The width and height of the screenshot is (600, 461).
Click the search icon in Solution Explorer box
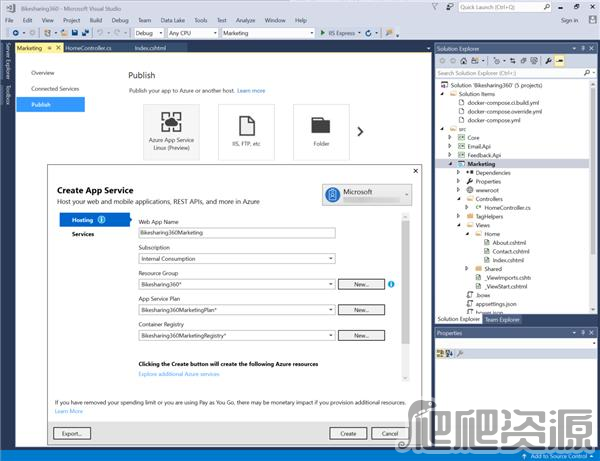tap(587, 73)
